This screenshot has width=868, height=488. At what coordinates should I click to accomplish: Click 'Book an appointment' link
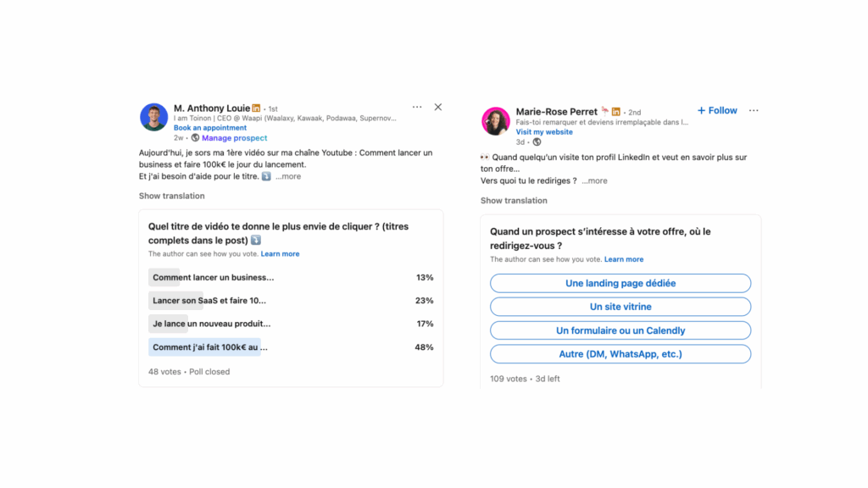[210, 128]
